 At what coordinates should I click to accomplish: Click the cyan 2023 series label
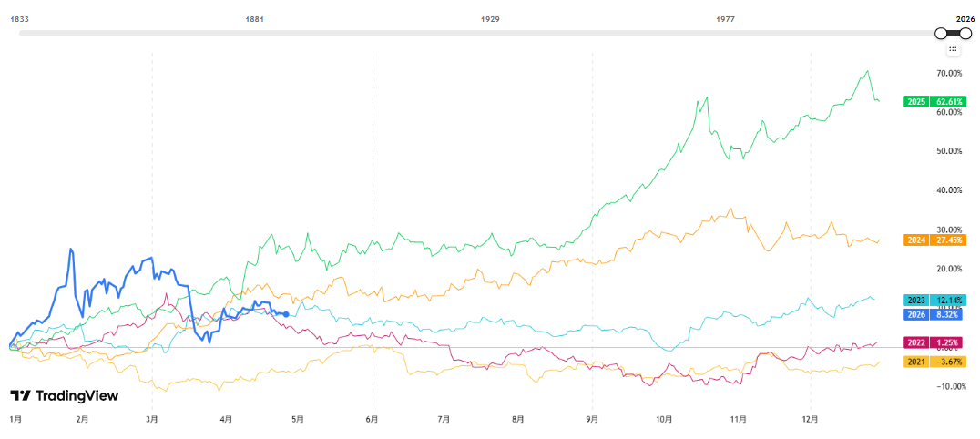pos(916,301)
